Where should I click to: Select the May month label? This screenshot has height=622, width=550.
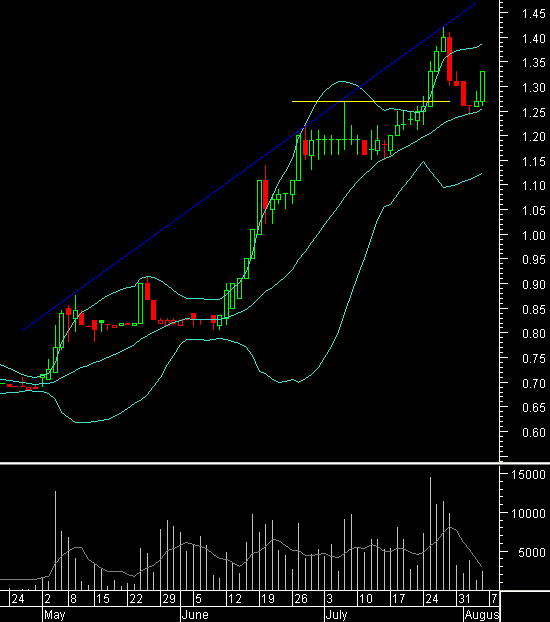54,615
